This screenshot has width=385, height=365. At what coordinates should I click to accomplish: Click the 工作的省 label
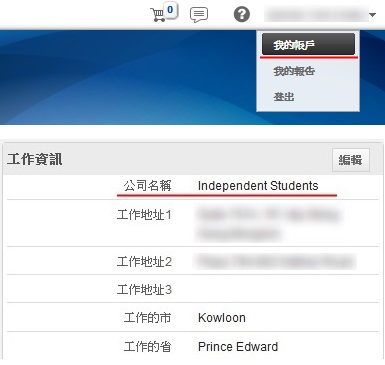coord(148,347)
